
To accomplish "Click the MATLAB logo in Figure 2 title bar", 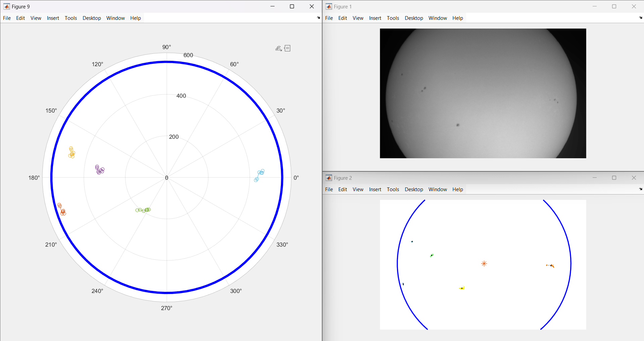I will pos(329,178).
